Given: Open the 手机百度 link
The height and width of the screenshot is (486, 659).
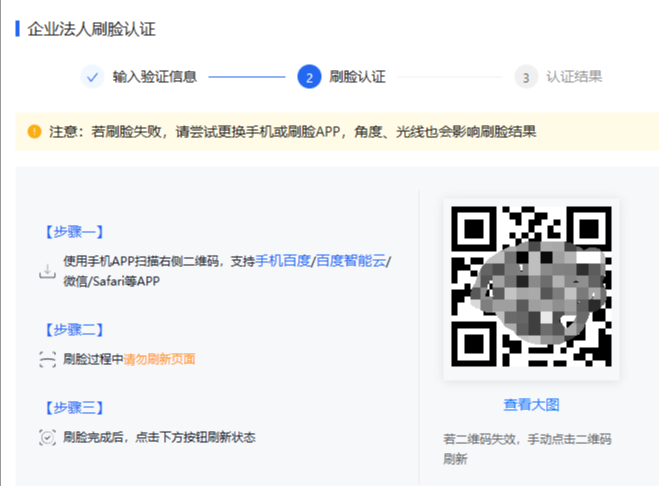Looking at the screenshot, I should click(282, 261).
